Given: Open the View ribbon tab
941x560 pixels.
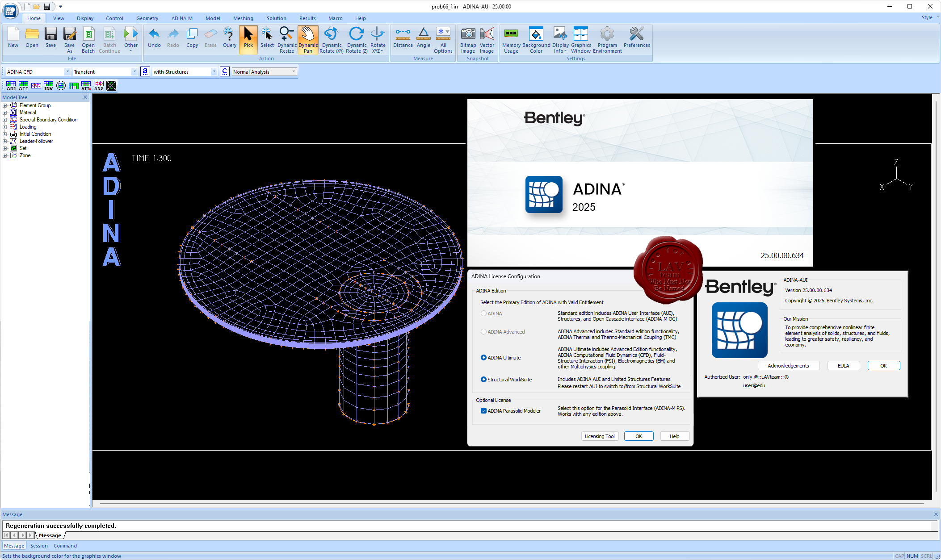Looking at the screenshot, I should (x=59, y=18).
